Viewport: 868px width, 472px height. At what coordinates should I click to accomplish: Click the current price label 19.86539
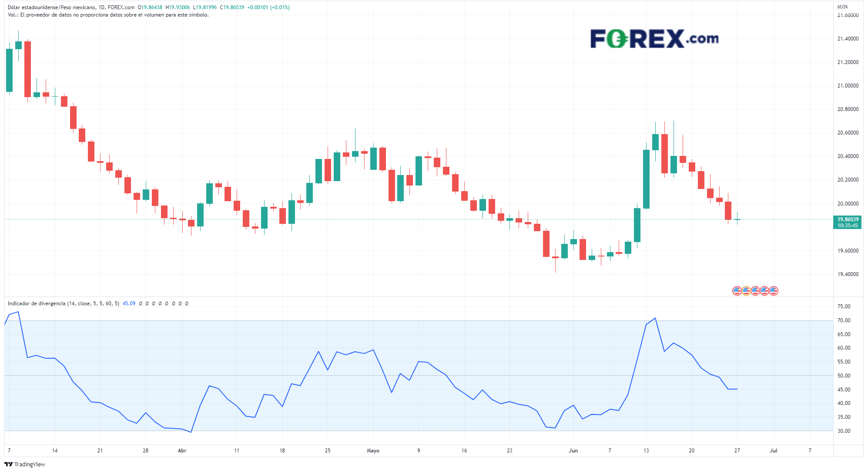tap(848, 219)
